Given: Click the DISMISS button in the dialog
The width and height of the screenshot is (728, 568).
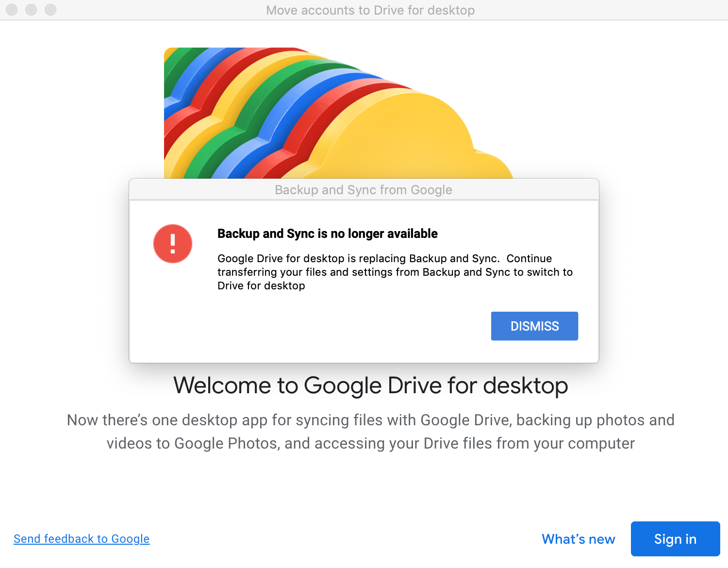Looking at the screenshot, I should click(x=534, y=326).
